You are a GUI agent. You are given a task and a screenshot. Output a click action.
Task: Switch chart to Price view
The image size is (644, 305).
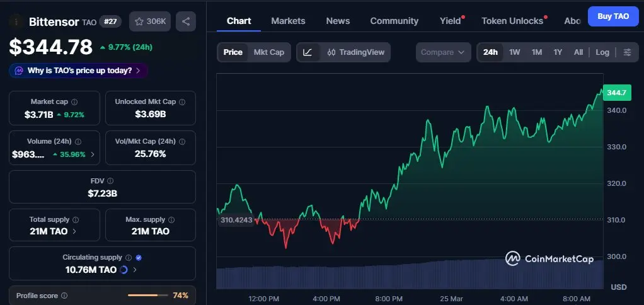233,52
